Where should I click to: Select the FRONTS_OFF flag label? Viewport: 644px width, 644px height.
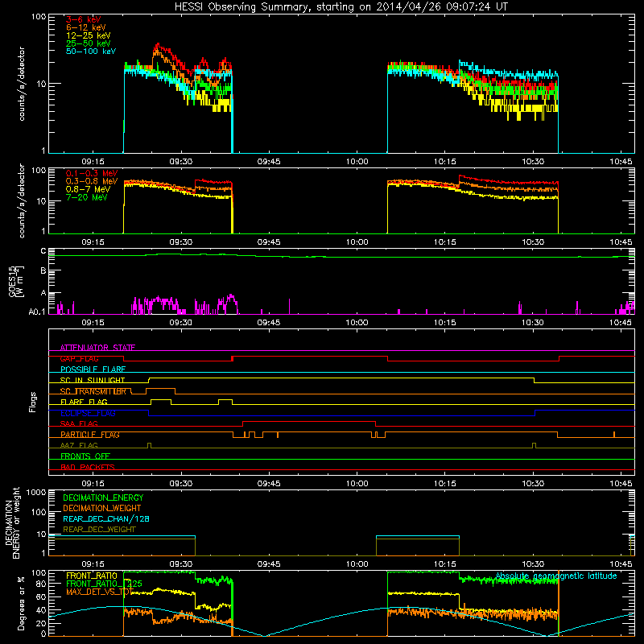(x=85, y=456)
